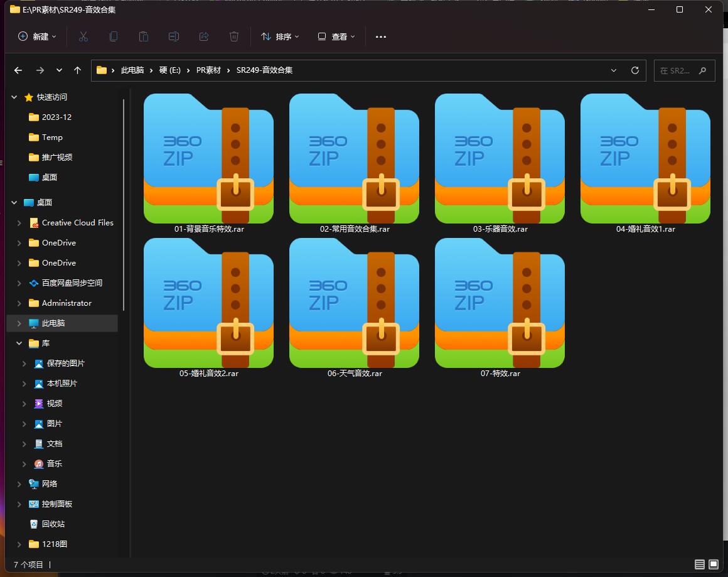This screenshot has width=728, height=577.
Task: Go up one folder level
Action: coord(78,70)
